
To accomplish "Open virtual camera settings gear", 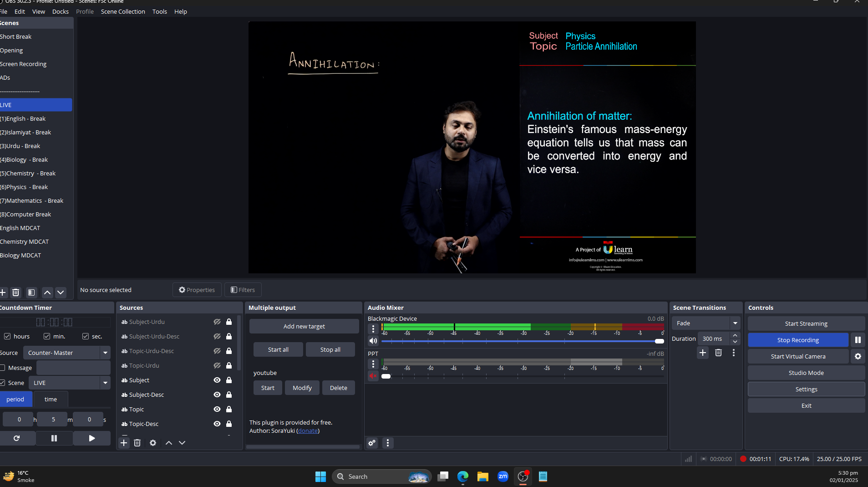I will pyautogui.click(x=858, y=356).
